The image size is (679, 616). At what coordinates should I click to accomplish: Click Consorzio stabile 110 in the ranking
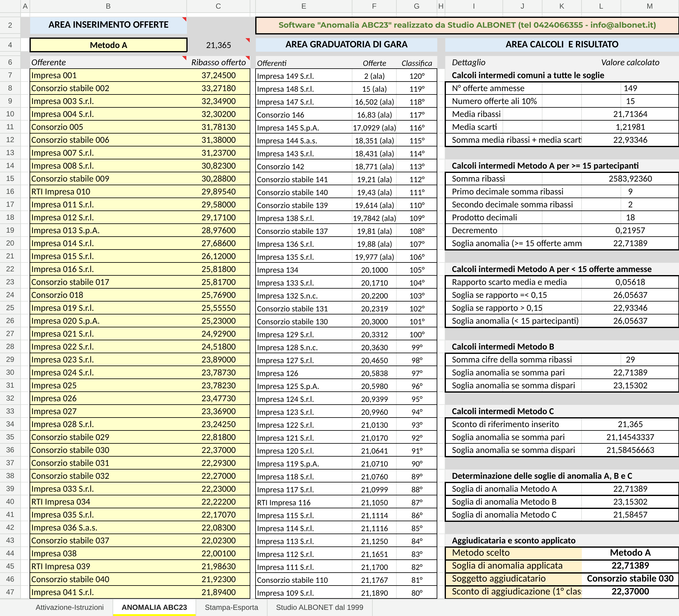coord(304,580)
